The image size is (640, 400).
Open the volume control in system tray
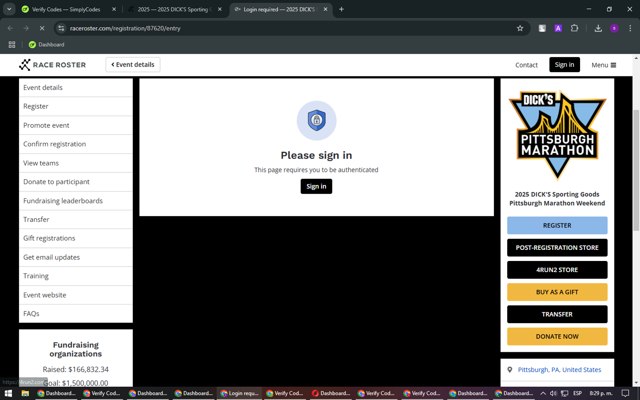pos(553,393)
